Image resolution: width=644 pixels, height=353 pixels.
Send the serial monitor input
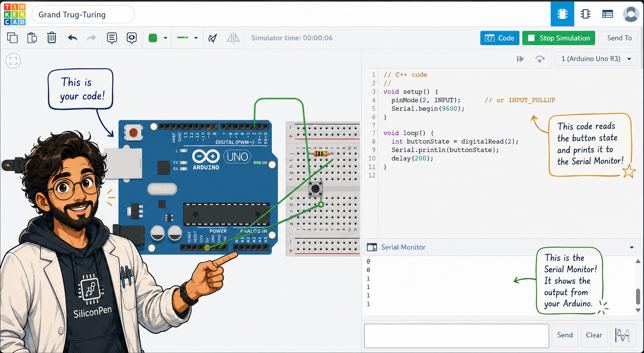point(565,335)
